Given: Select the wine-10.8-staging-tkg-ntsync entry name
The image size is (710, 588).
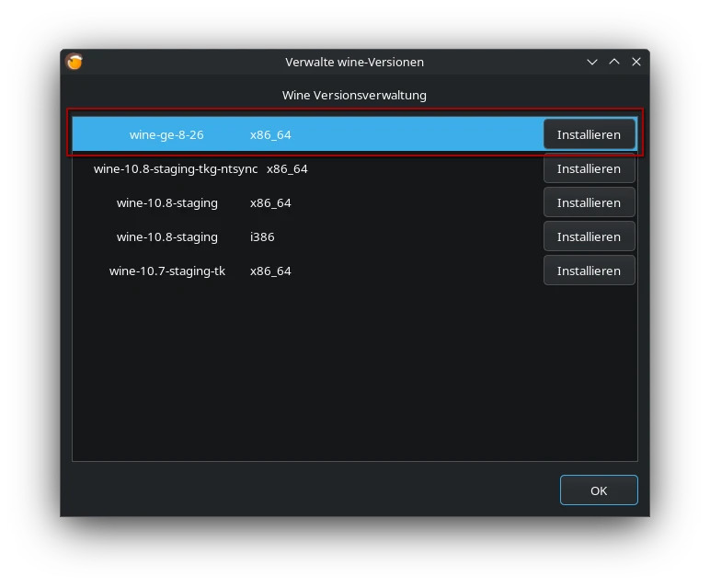Looking at the screenshot, I should pyautogui.click(x=176, y=168).
